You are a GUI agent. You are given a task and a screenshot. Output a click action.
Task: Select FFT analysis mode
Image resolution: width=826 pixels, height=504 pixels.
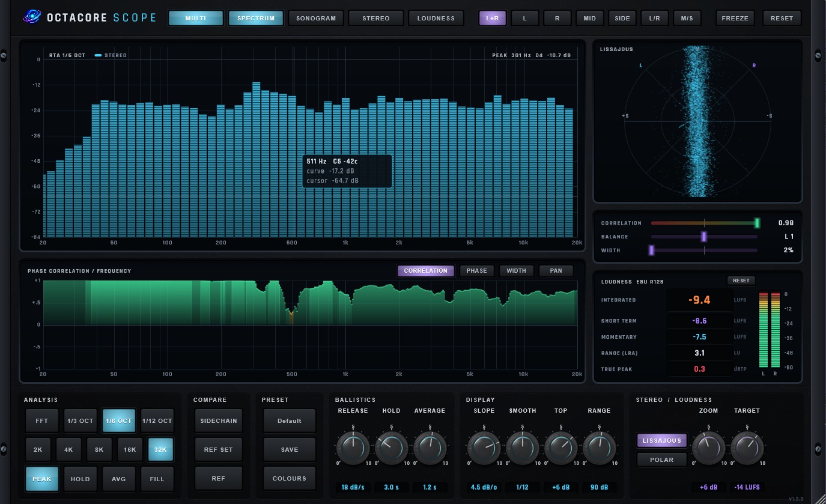pos(42,421)
